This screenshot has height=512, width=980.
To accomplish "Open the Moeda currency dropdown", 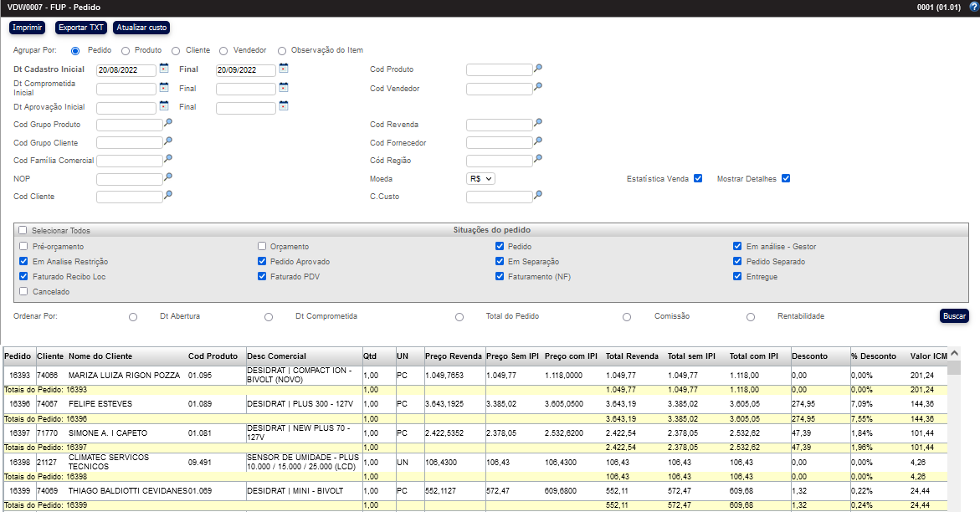I will (481, 179).
